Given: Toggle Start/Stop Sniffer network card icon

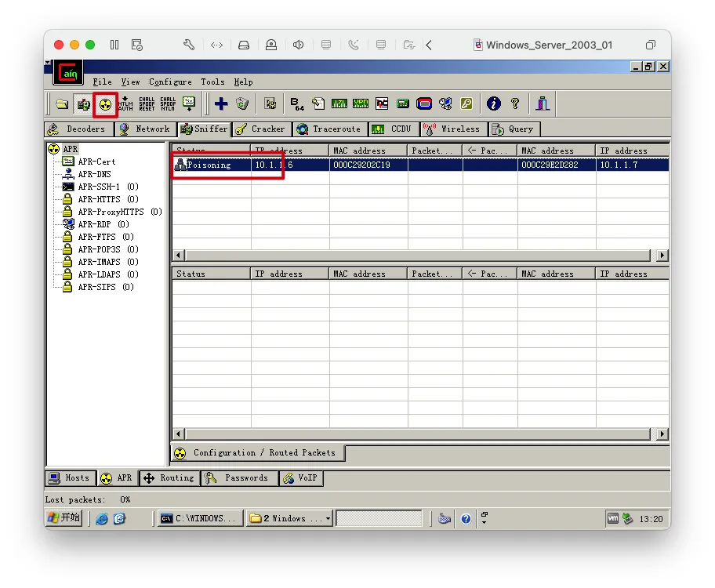Looking at the screenshot, I should coord(83,104).
